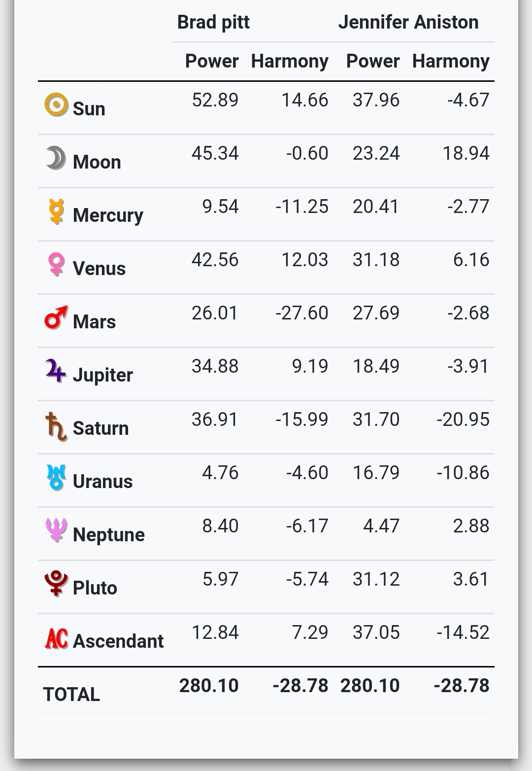Select the brown Saturn symbol icon
532x771 pixels.
pyautogui.click(x=56, y=427)
